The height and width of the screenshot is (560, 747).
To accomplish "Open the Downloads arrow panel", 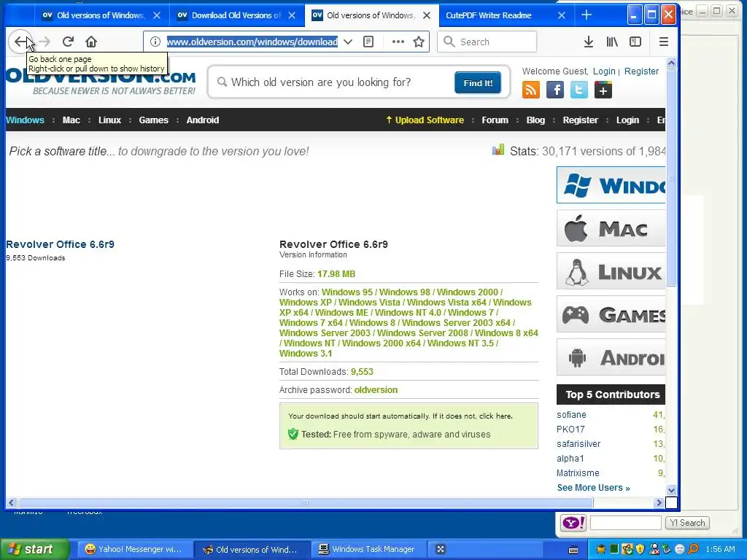I will click(x=589, y=42).
